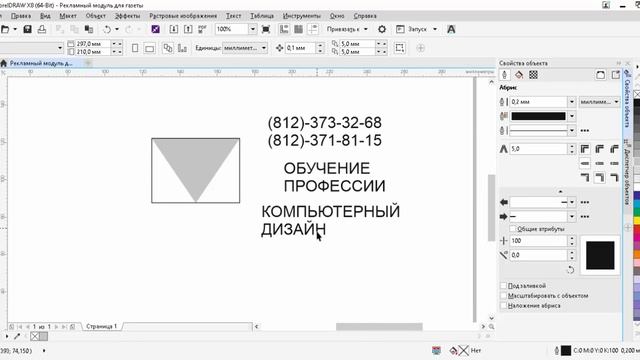
Task: Click the full-screen preview icon
Action: click(266, 29)
